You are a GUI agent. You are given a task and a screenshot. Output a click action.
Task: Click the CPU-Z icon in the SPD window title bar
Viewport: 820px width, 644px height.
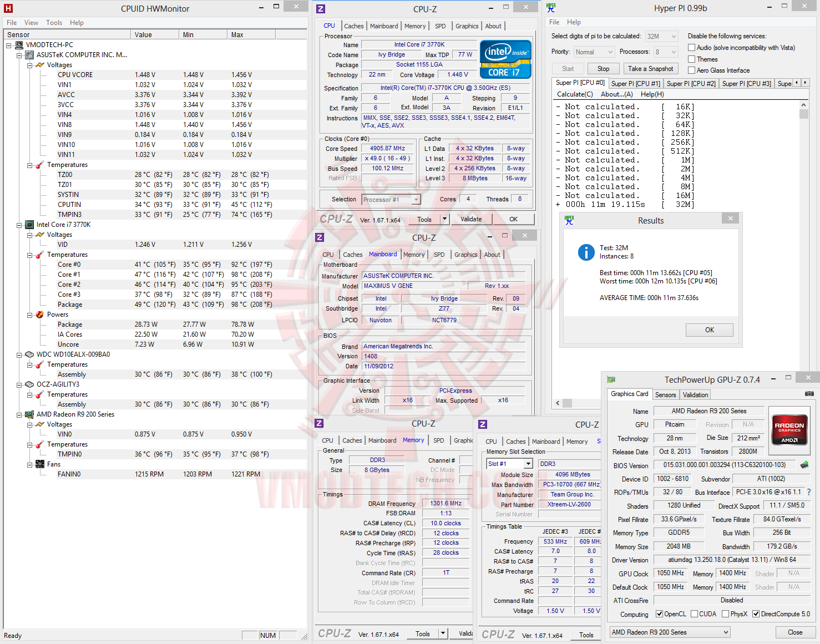point(483,424)
